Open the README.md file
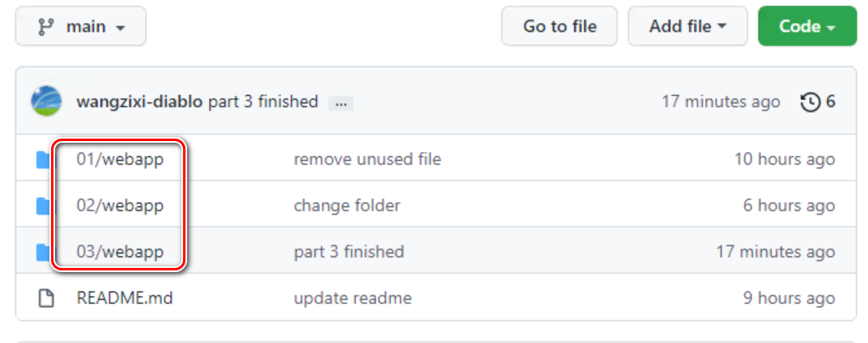This screenshot has height=343, width=868. click(x=124, y=298)
